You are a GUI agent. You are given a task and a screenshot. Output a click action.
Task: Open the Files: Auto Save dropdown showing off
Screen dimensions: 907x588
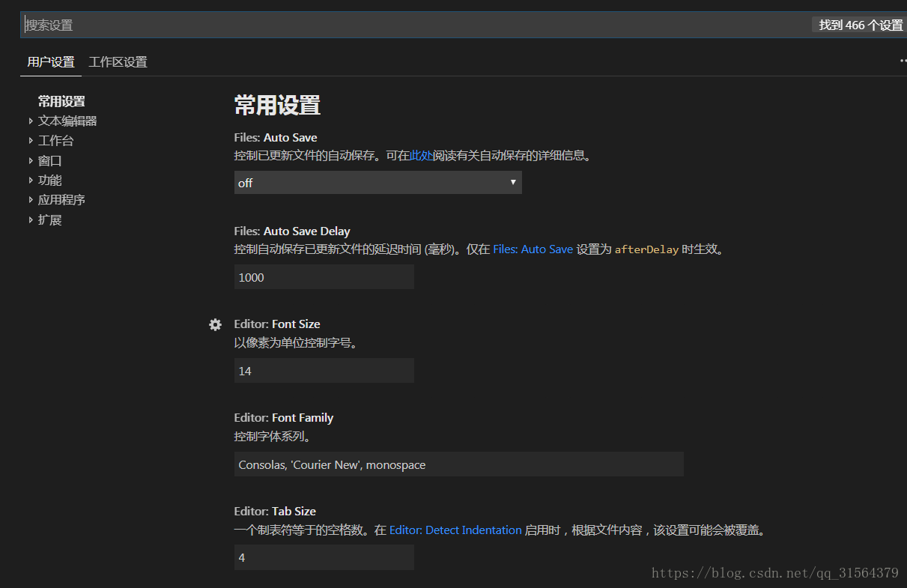click(x=377, y=182)
